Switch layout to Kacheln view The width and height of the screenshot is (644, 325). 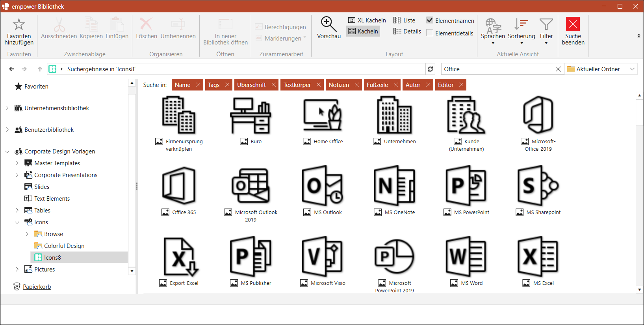pyautogui.click(x=363, y=31)
